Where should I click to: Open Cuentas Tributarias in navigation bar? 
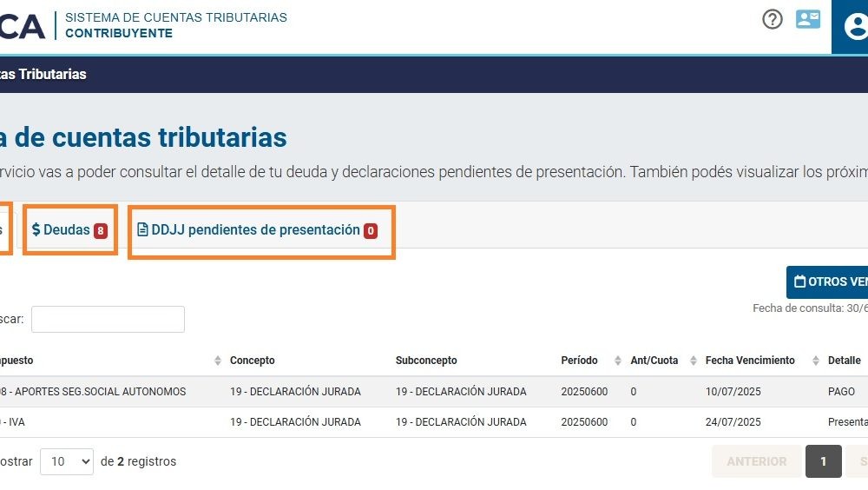43,74
